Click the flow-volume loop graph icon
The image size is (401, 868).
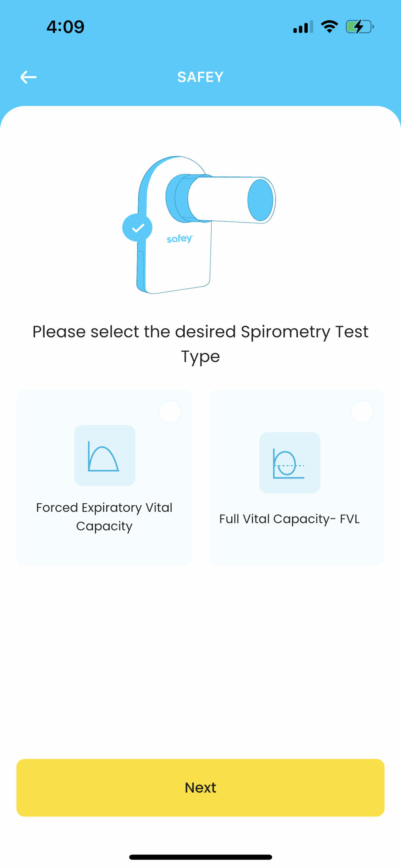click(290, 463)
